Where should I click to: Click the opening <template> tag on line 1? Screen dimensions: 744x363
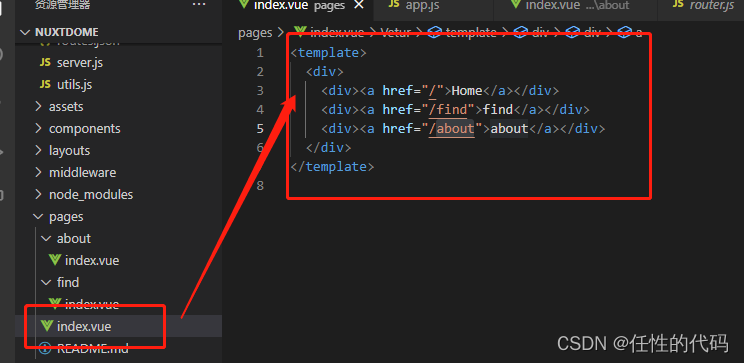pos(329,53)
